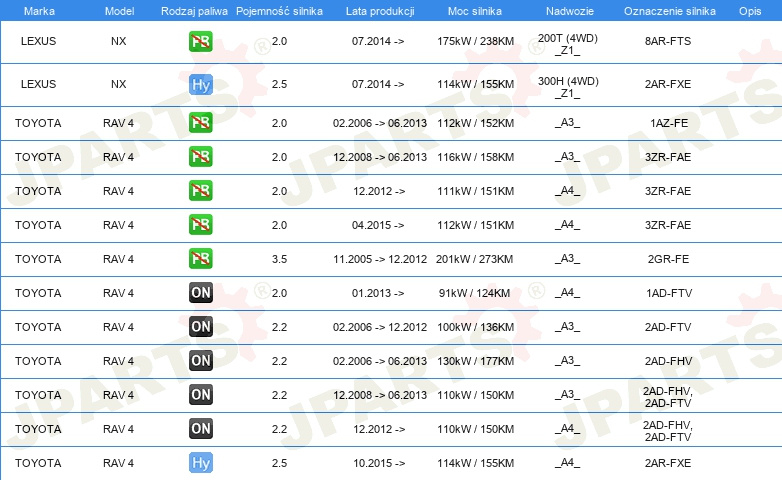Click hybrid Hy icon in Toyota RAV 4 10.2015 row

[x=200, y=463]
